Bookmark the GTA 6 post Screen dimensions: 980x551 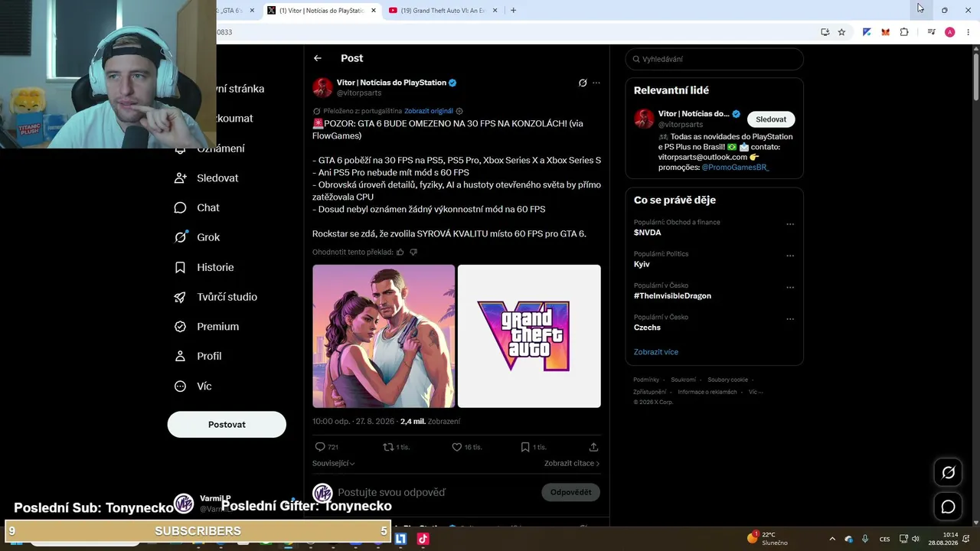point(525,447)
